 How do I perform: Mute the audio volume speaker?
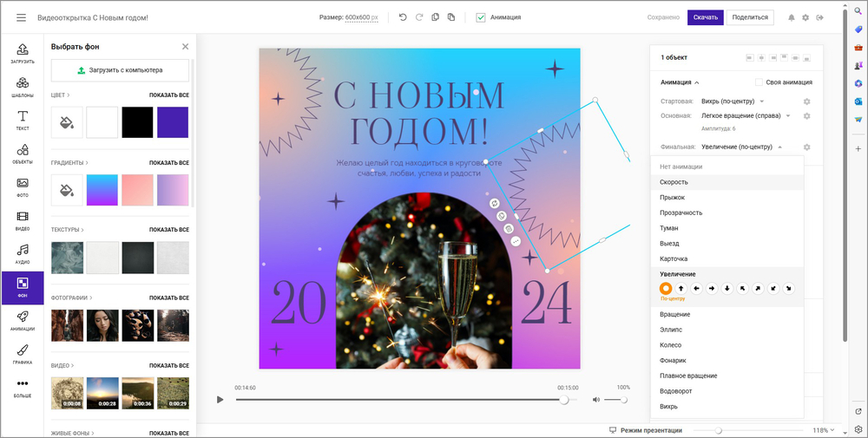point(596,399)
